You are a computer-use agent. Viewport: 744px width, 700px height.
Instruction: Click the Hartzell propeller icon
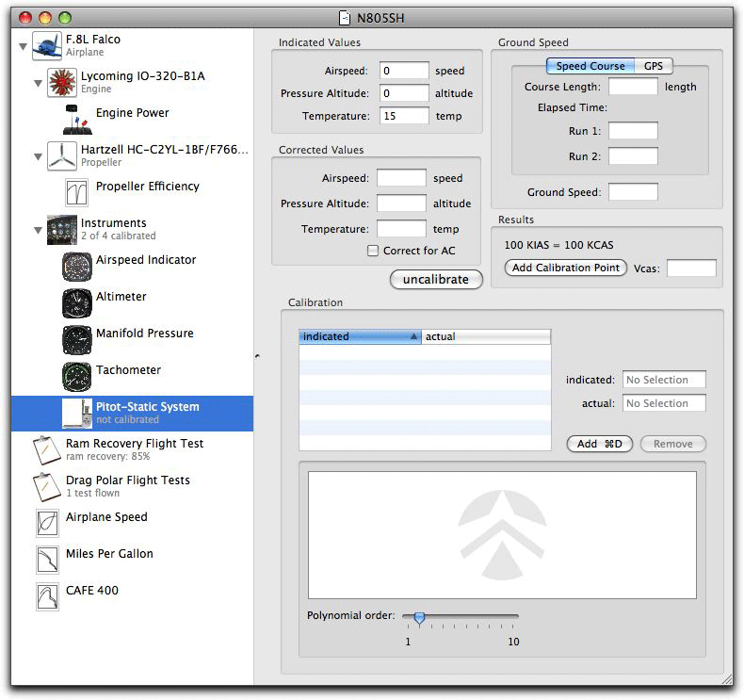61,155
